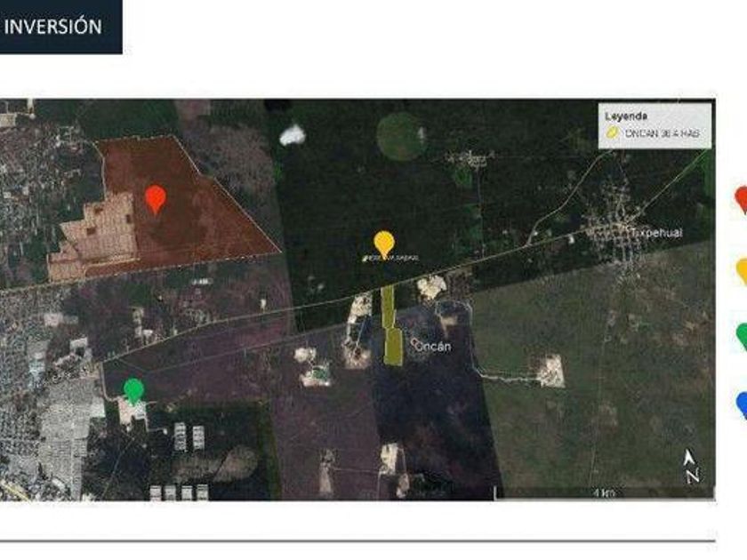Click the scale bar distance label
The height and width of the screenshot is (560, 747).
(604, 493)
